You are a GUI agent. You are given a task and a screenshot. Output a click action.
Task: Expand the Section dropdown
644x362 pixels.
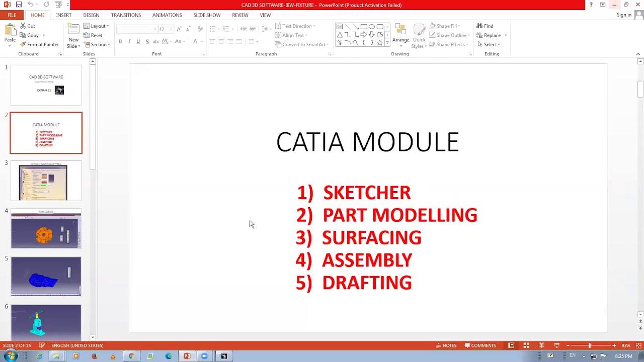point(98,44)
